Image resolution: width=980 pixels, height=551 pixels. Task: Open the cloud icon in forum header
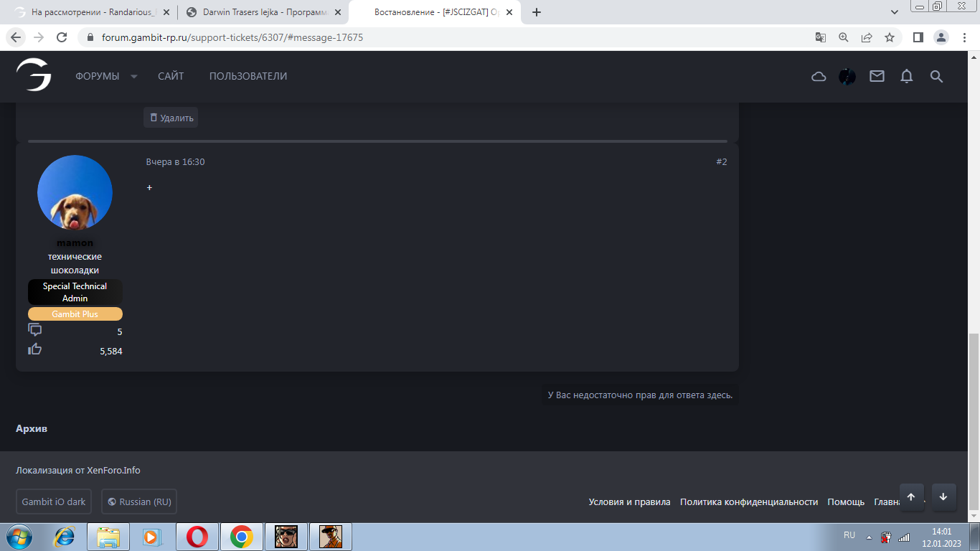pos(819,77)
